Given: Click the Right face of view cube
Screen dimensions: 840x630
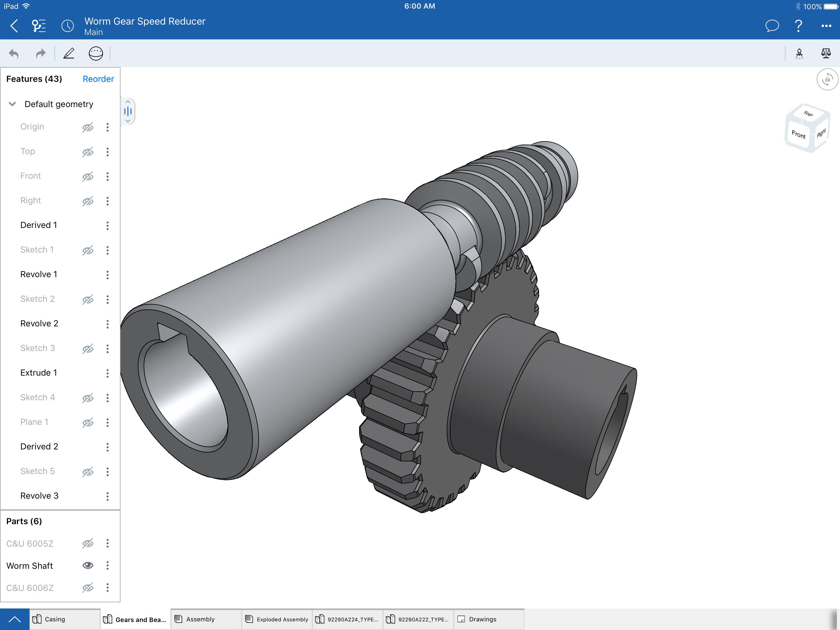Looking at the screenshot, I should pos(821,133).
